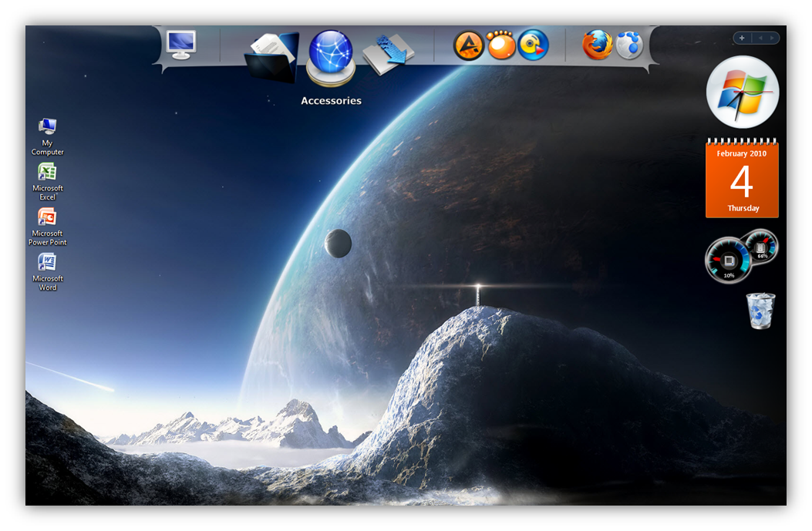The height and width of the screenshot is (531, 812).
Task: Open the monitor icon in the dock
Action: tap(180, 45)
